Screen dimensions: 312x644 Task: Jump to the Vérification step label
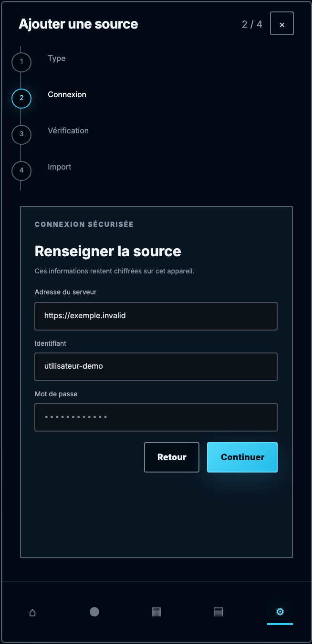pos(68,131)
